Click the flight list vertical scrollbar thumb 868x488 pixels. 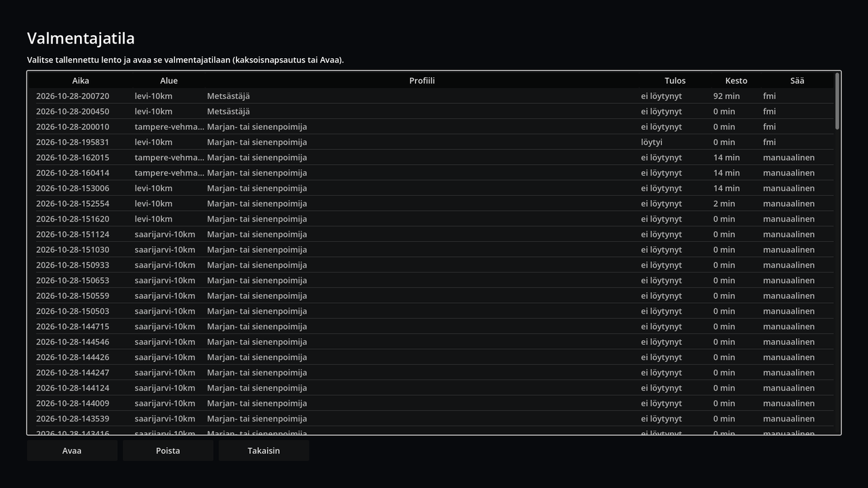point(837,101)
